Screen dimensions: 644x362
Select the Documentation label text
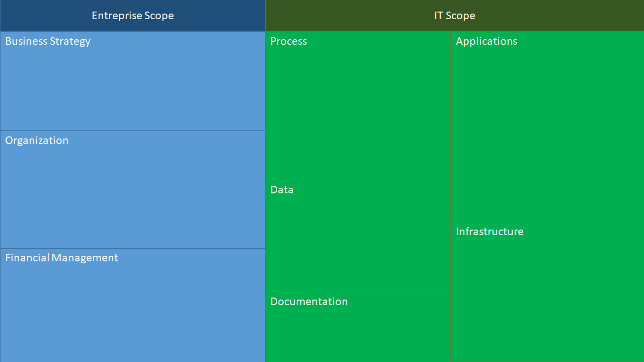coord(309,302)
